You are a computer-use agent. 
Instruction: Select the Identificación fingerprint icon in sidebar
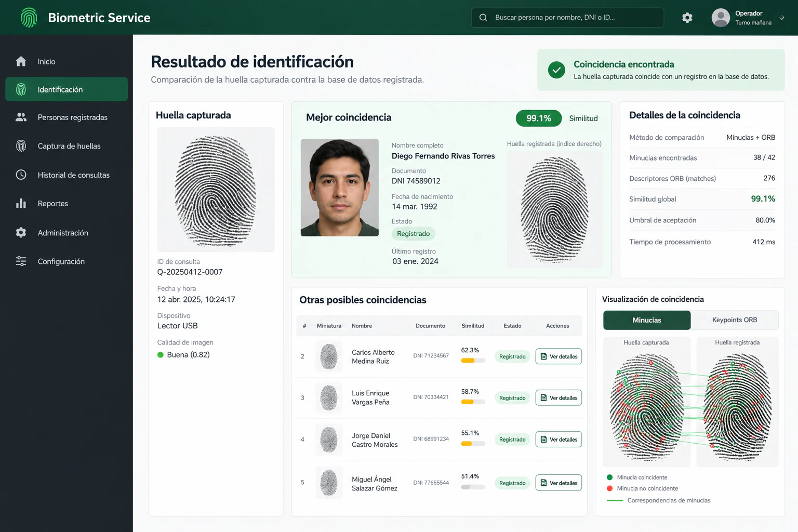coord(21,89)
